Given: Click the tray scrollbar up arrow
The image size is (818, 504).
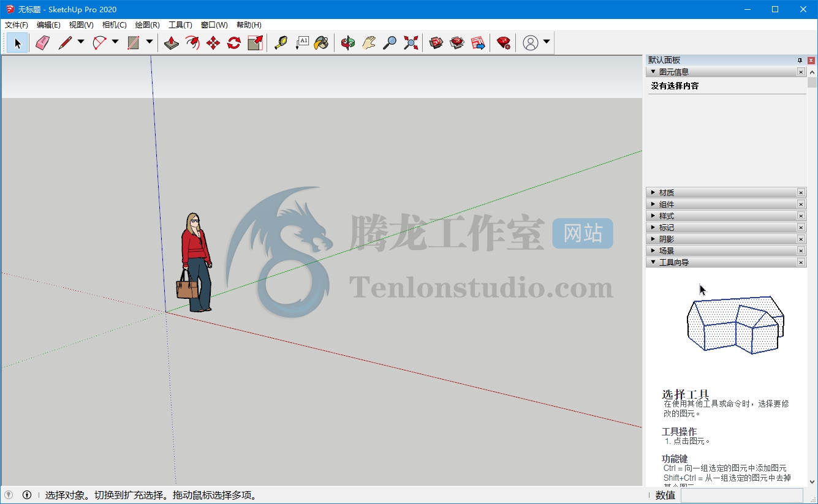Looking at the screenshot, I should pos(812,72).
